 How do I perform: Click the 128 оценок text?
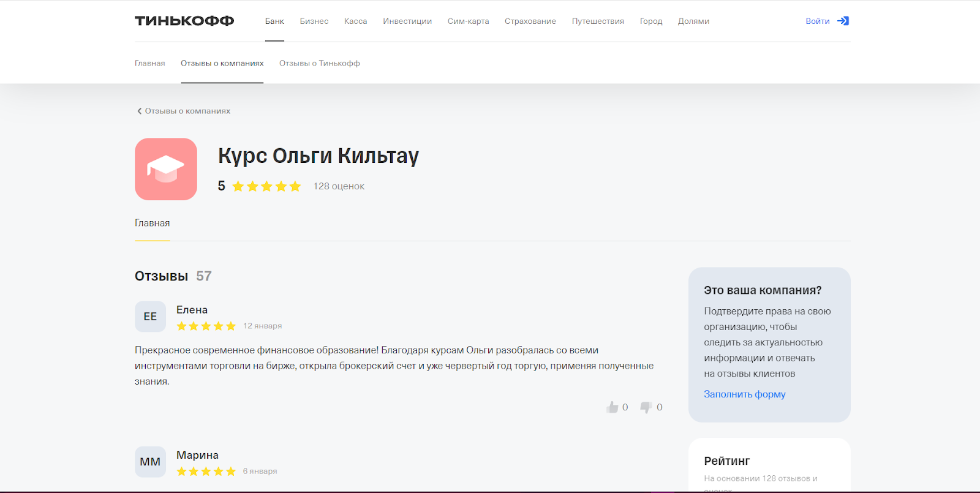tap(339, 186)
